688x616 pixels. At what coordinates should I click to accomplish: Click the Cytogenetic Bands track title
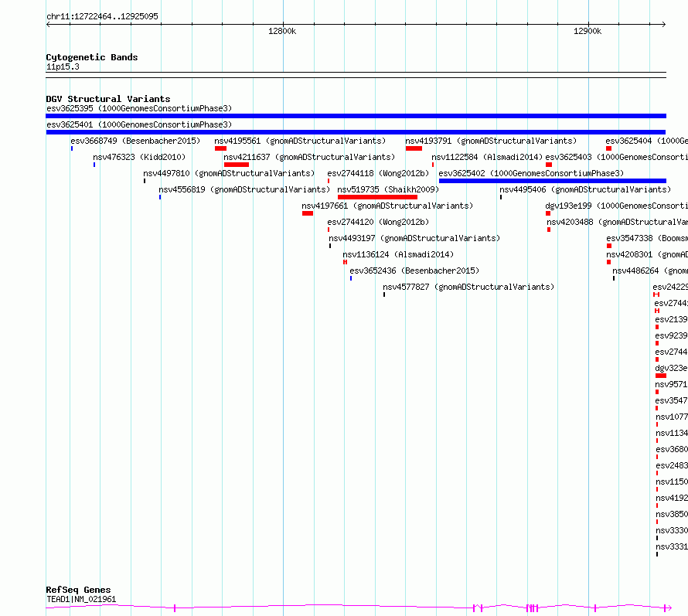click(92, 57)
